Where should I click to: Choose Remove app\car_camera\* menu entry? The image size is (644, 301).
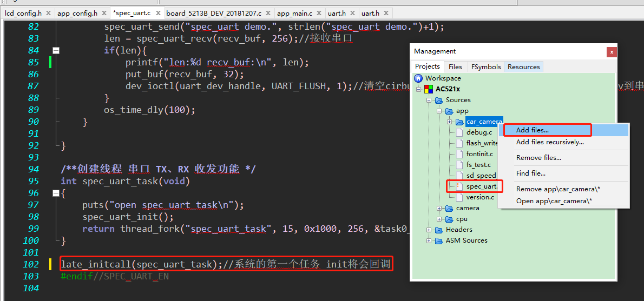coord(563,189)
